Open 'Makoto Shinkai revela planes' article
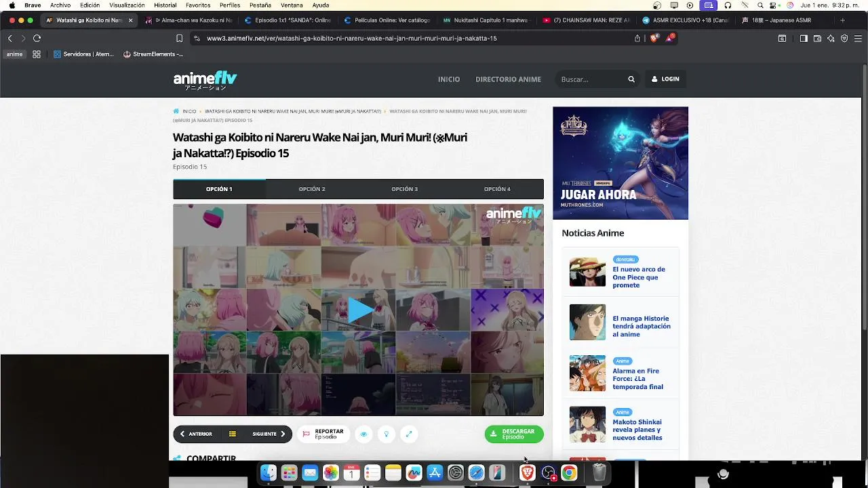The image size is (868, 488). [x=637, y=430]
